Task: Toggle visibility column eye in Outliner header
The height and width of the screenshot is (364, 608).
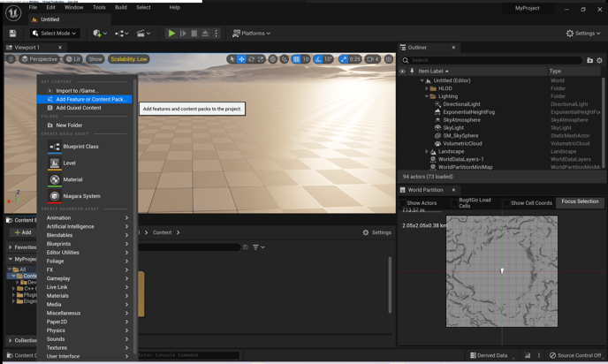Action: [x=402, y=71]
